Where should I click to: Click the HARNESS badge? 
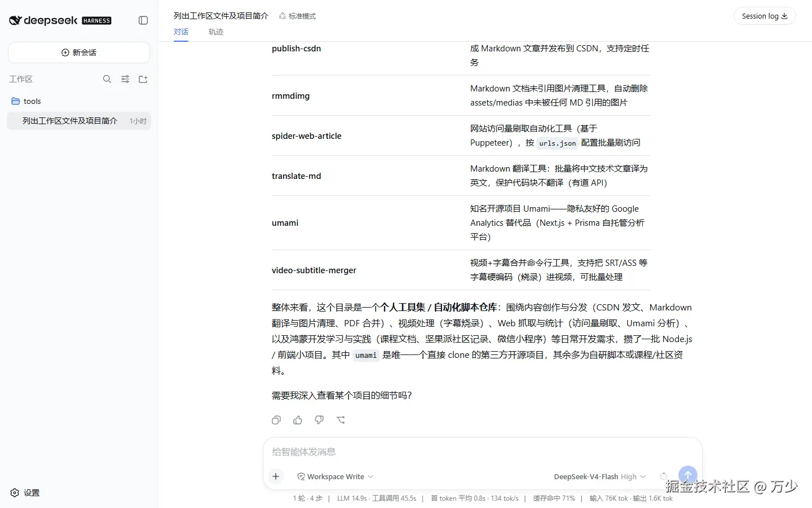pyautogui.click(x=97, y=21)
